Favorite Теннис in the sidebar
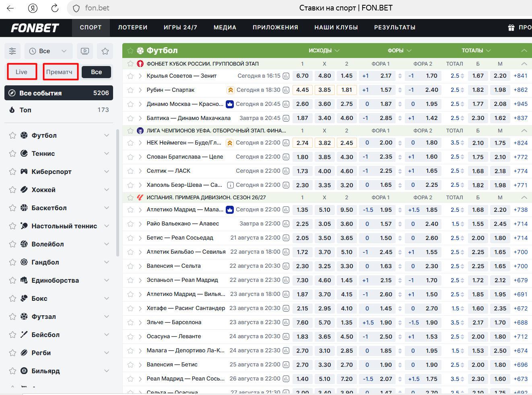 (x=12, y=153)
